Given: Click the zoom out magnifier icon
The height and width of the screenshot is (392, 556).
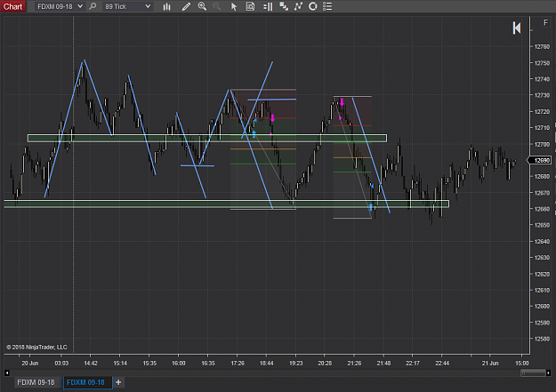Looking at the screenshot, I should (217, 6).
